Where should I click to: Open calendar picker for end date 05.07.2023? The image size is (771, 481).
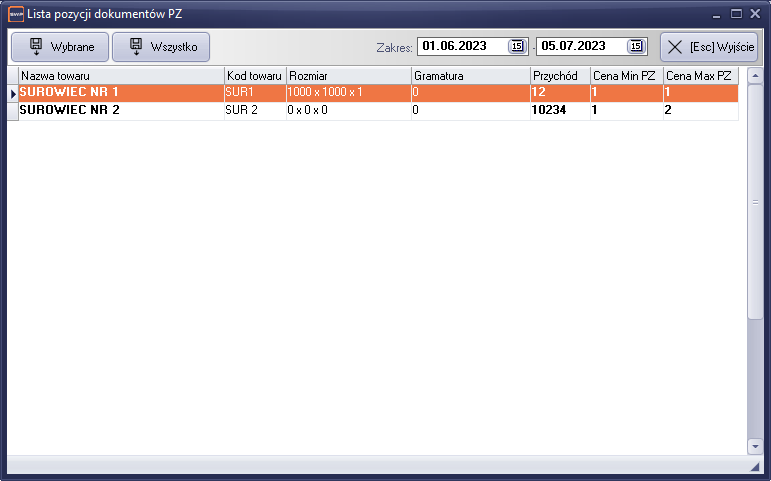[636, 46]
